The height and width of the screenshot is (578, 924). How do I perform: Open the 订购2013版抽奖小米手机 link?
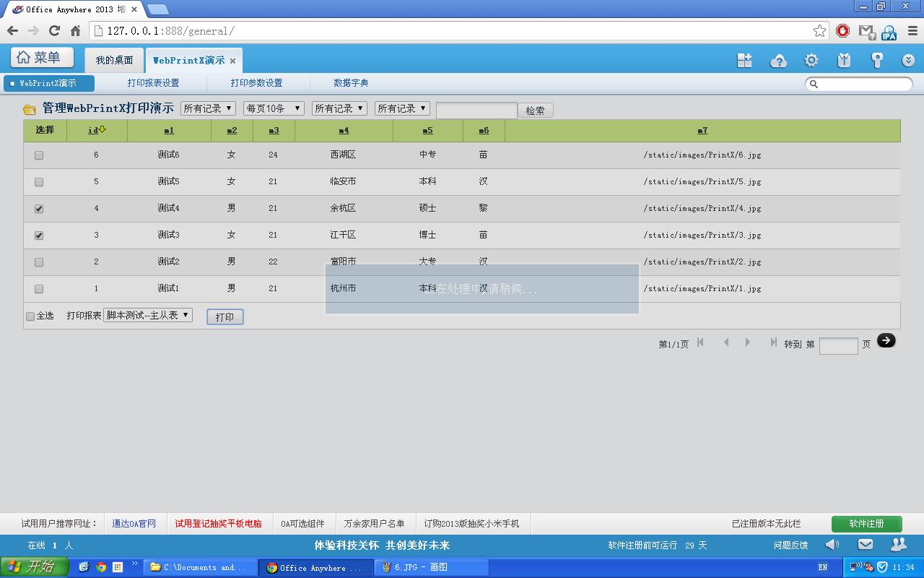[471, 524]
